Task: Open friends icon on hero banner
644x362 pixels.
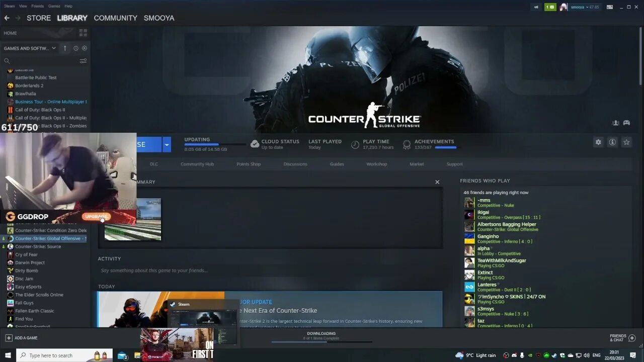Action: click(x=615, y=123)
